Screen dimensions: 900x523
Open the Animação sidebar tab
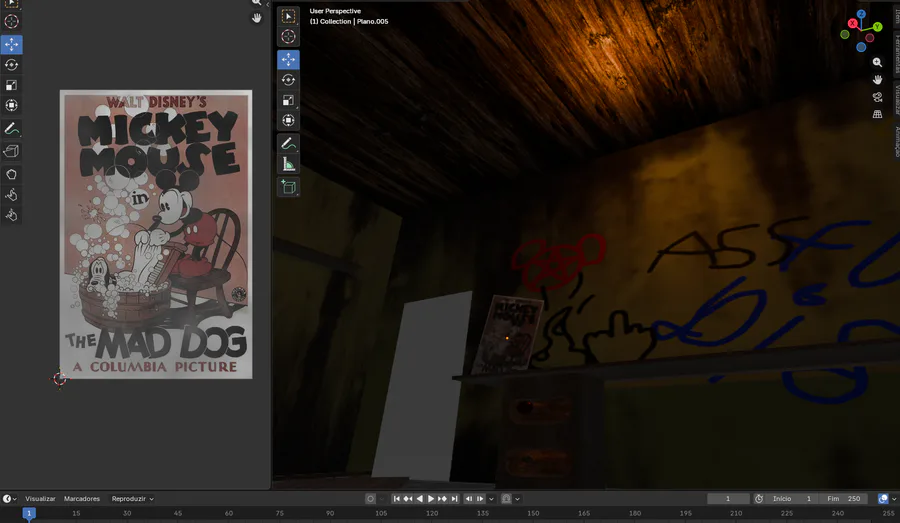(896, 142)
